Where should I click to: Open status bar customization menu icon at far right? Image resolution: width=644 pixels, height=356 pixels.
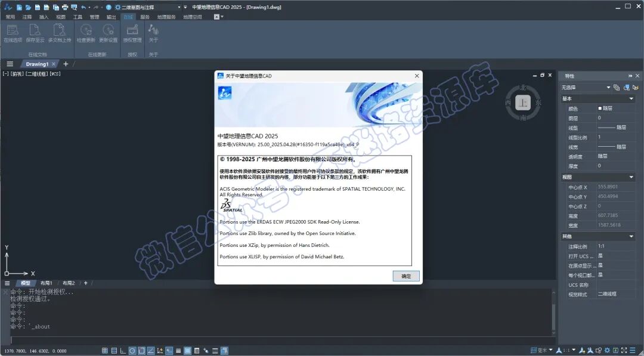633,350
